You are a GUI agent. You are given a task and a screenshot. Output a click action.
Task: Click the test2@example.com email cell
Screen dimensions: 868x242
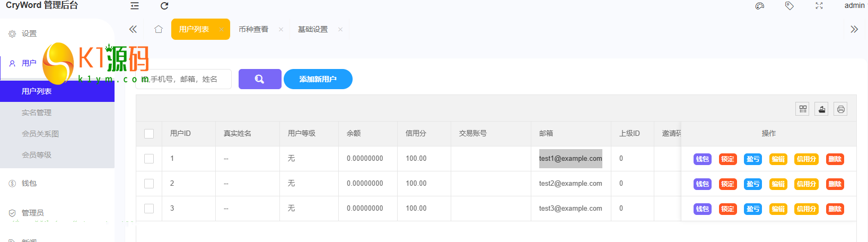(x=571, y=184)
